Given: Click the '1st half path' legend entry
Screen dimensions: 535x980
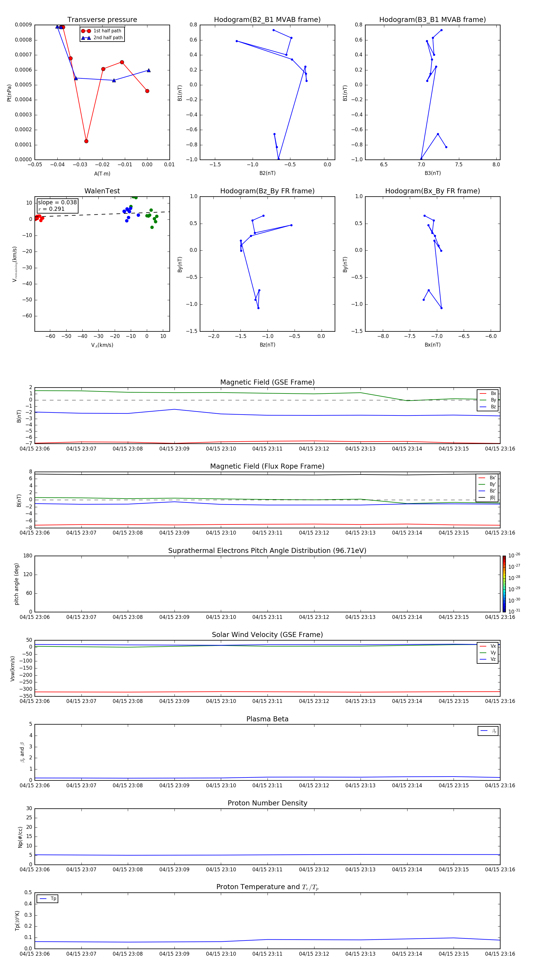Looking at the screenshot, I should tap(102, 31).
